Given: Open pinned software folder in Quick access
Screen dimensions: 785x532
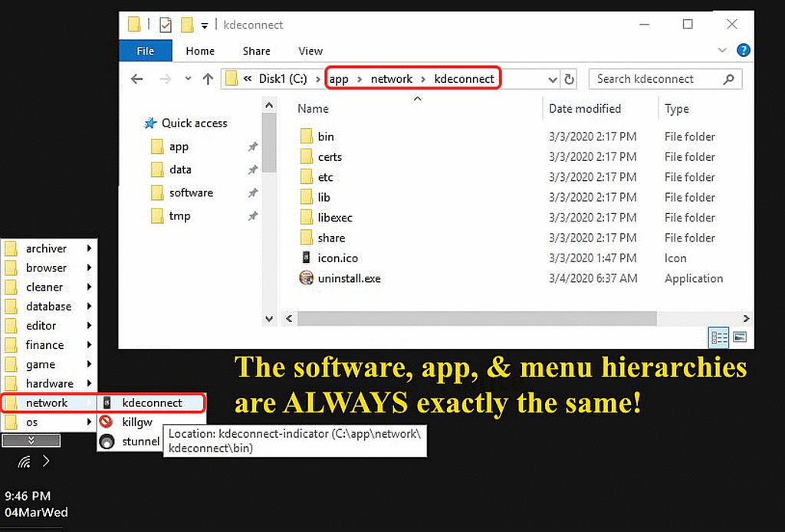Looking at the screenshot, I should point(191,192).
